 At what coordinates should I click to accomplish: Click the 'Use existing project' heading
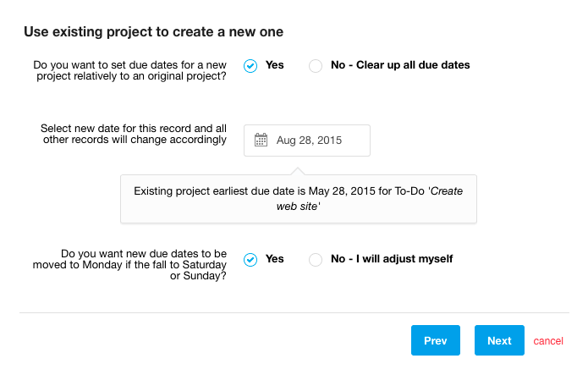(x=153, y=32)
